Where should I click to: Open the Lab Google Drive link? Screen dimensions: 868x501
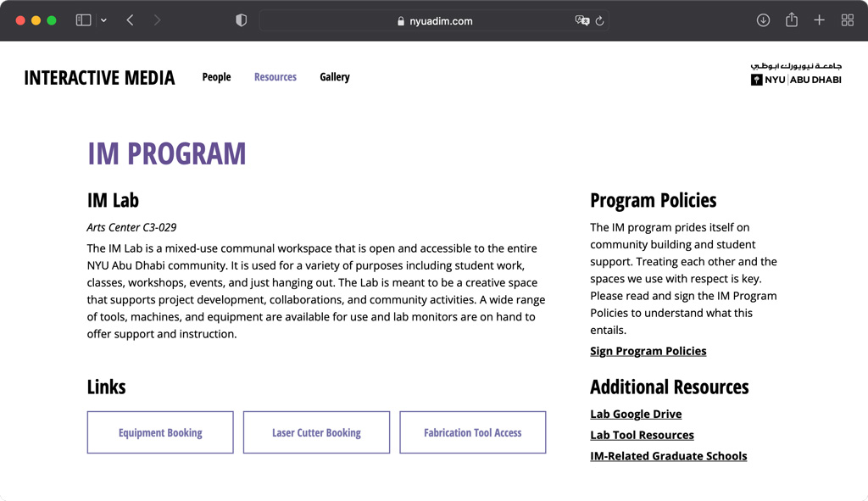(636, 414)
